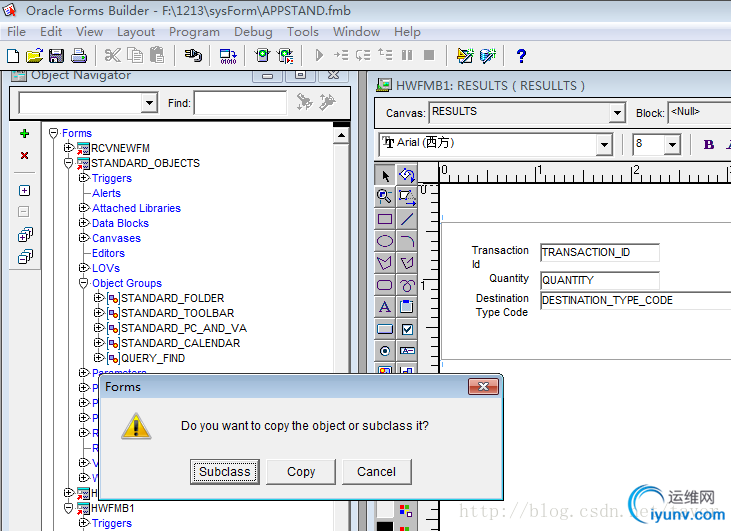Select the Text Item tool

407,351
